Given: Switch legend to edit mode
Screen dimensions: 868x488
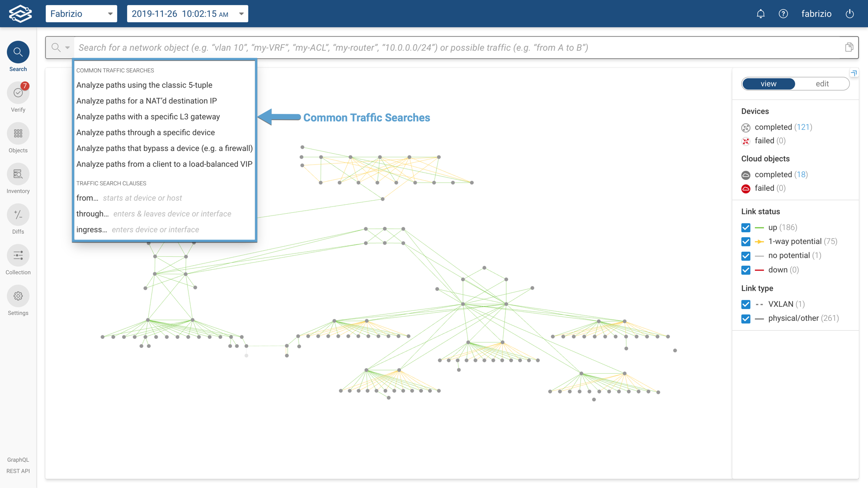Looking at the screenshot, I should pos(822,84).
